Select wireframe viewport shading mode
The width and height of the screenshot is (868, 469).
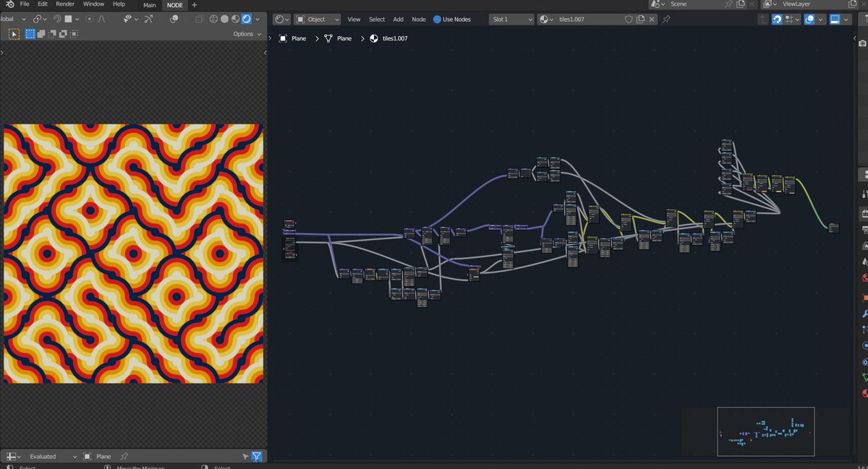215,19
